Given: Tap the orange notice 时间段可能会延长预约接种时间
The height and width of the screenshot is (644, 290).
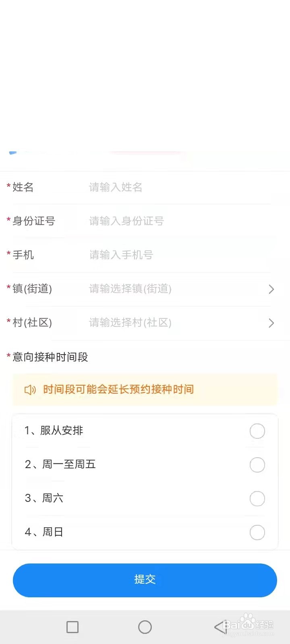Looking at the screenshot, I should coord(118,389).
